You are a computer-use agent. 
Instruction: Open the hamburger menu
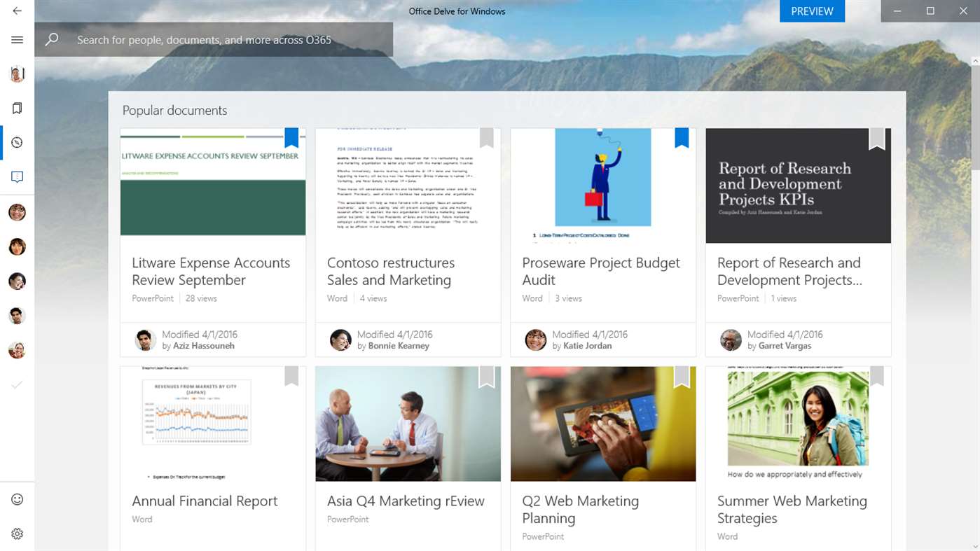pos(17,40)
